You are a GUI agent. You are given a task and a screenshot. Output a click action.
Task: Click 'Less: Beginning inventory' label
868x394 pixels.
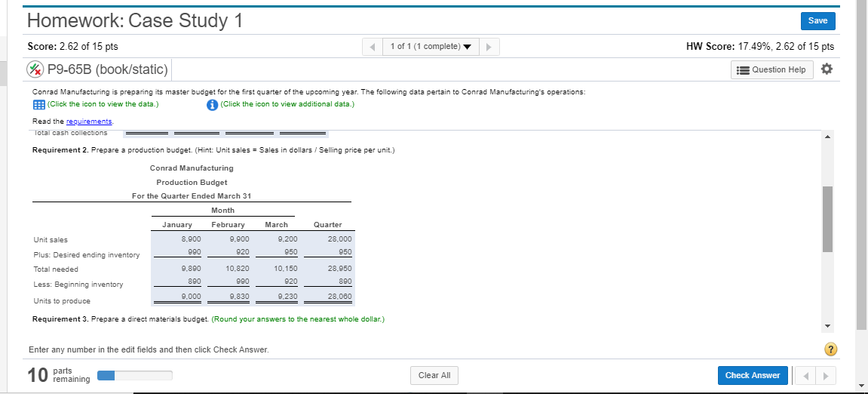tap(78, 285)
